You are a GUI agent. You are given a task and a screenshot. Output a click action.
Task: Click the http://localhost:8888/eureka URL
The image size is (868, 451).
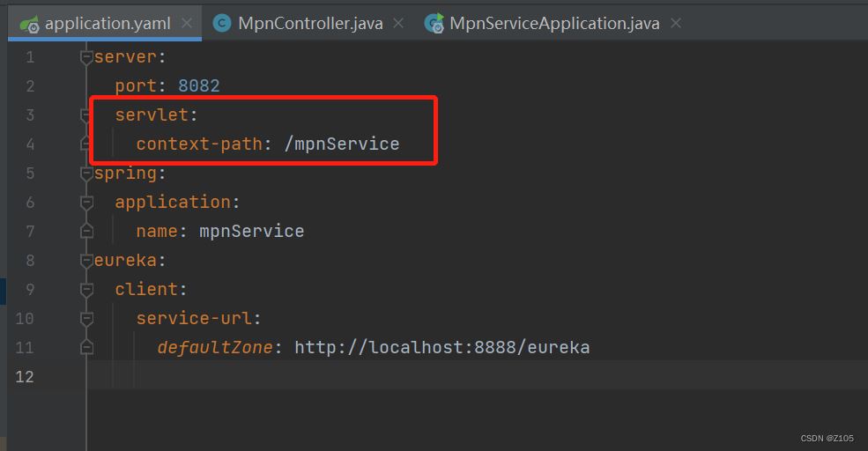441,348
